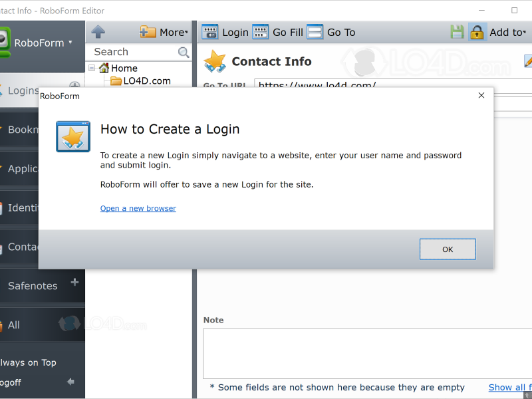The height and width of the screenshot is (399, 532).
Task: Click the Login toolbar icon
Action: pos(209,32)
